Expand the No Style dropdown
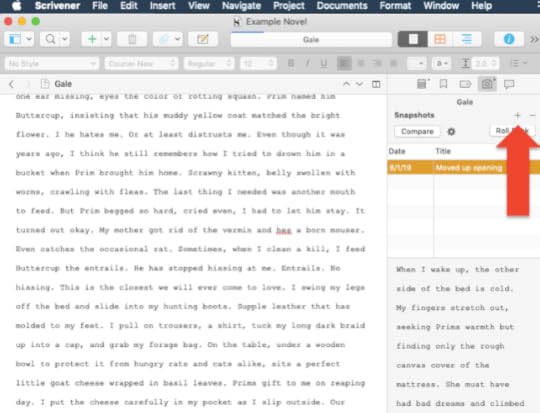The image size is (540, 413). 52,64
